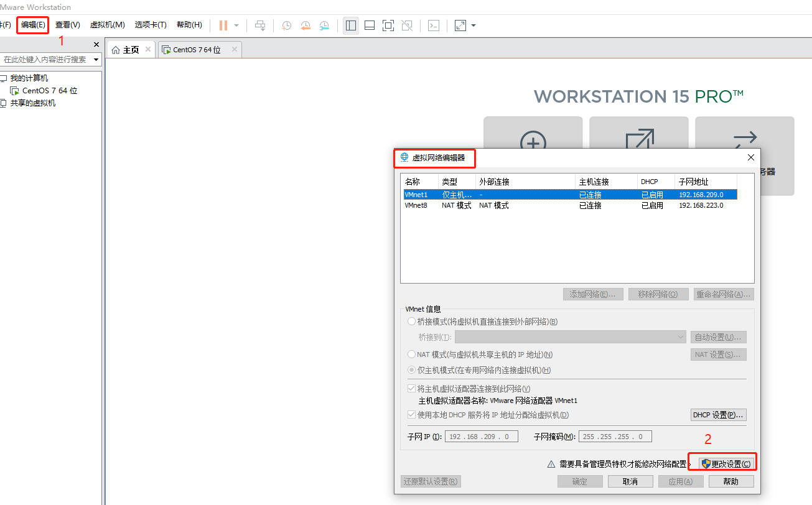Select 仅主机模式 radio button
The image size is (812, 505).
pos(411,370)
